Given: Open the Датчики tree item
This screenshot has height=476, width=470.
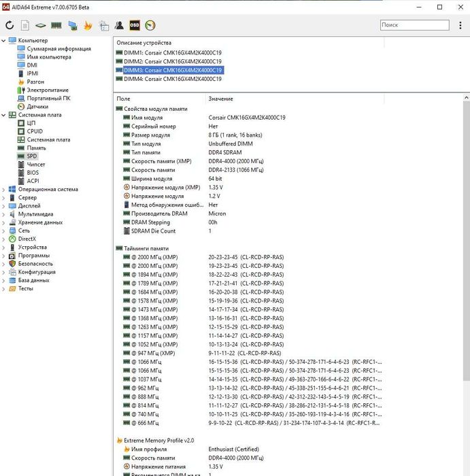Looking at the screenshot, I should (x=37, y=107).
